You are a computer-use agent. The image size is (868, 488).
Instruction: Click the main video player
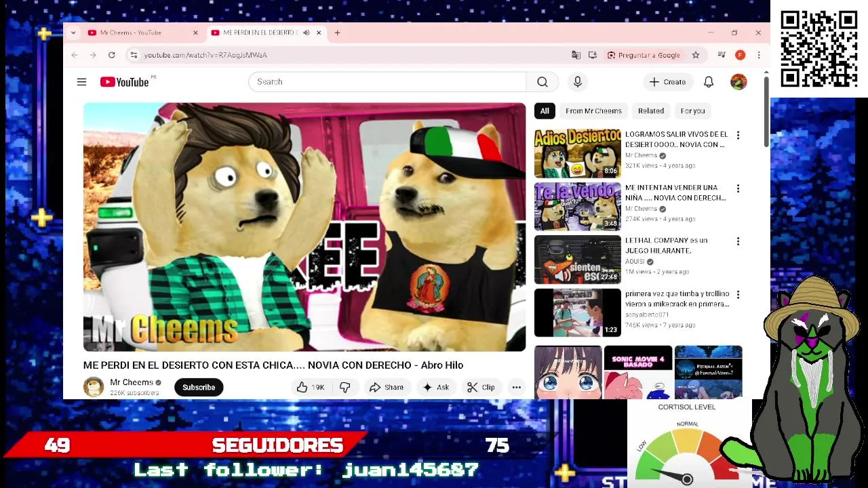(x=304, y=227)
